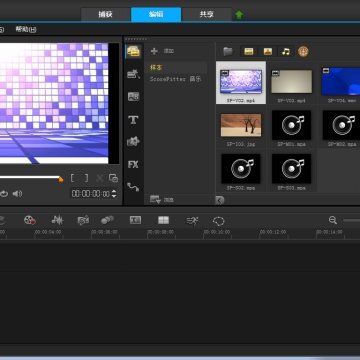The image size is (360, 360).
Task: Switch to the 共享 share tab
Action: [x=207, y=15]
